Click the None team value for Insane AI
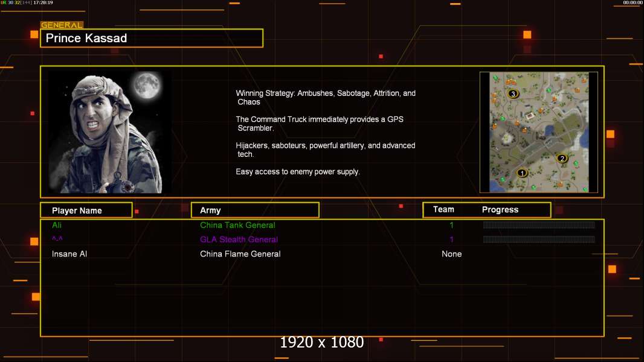The image size is (644, 362). tap(451, 254)
